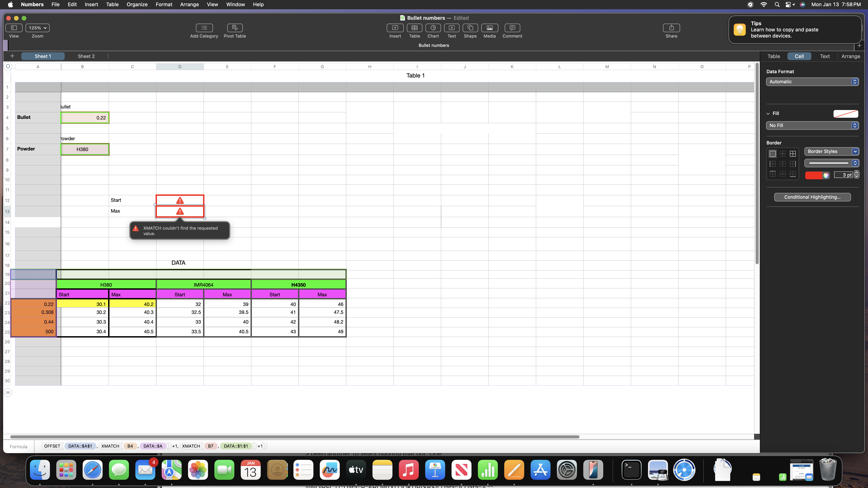Open the No Fill dropdown
868x488 pixels.
pyautogui.click(x=812, y=125)
